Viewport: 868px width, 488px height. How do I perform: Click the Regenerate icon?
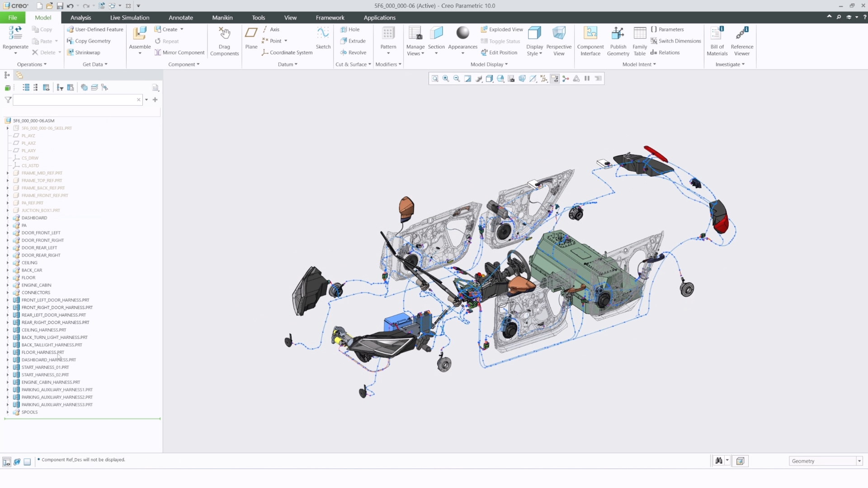(x=15, y=33)
